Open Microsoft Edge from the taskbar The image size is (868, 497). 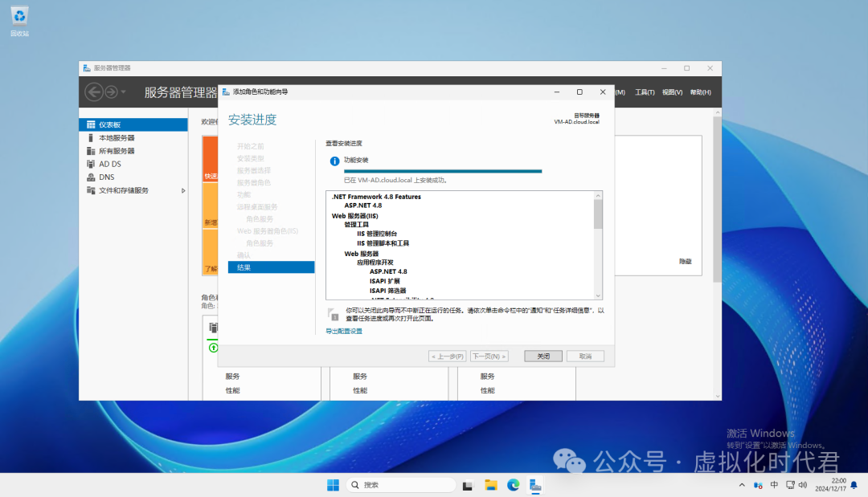(513, 485)
